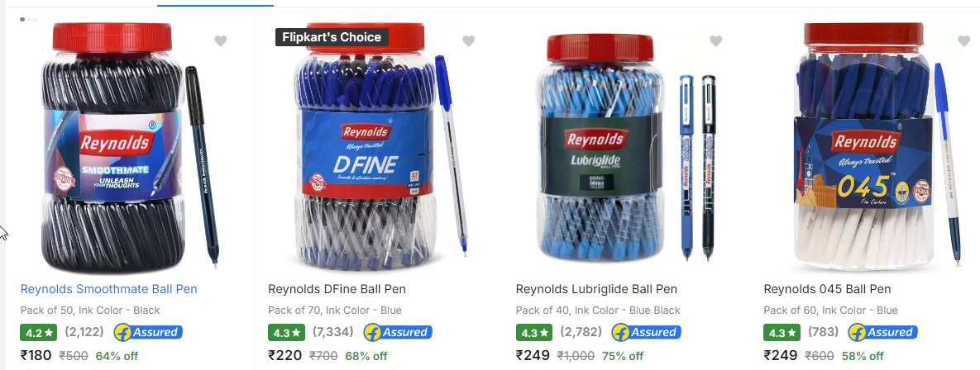Toggle wishlist heart for Reynolds 045 pen
Viewport: 980px width, 370px height.
963,41
